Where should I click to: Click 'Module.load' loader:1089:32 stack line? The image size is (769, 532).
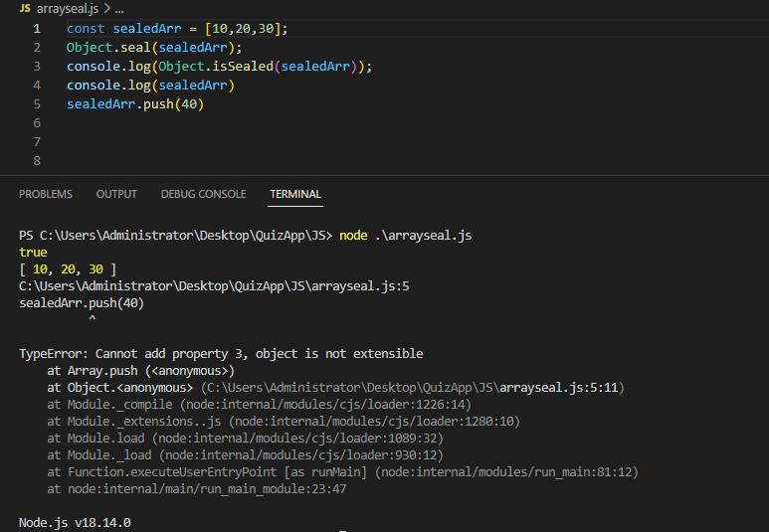(245, 439)
